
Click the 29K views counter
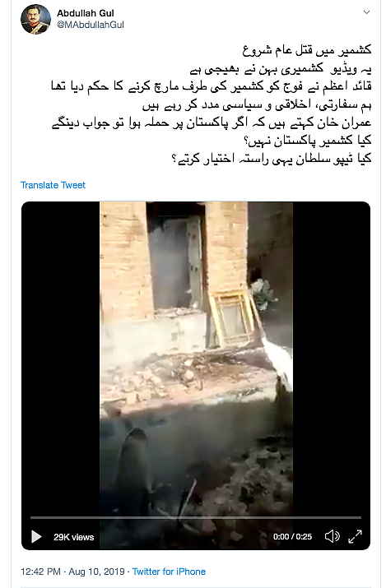point(73,537)
